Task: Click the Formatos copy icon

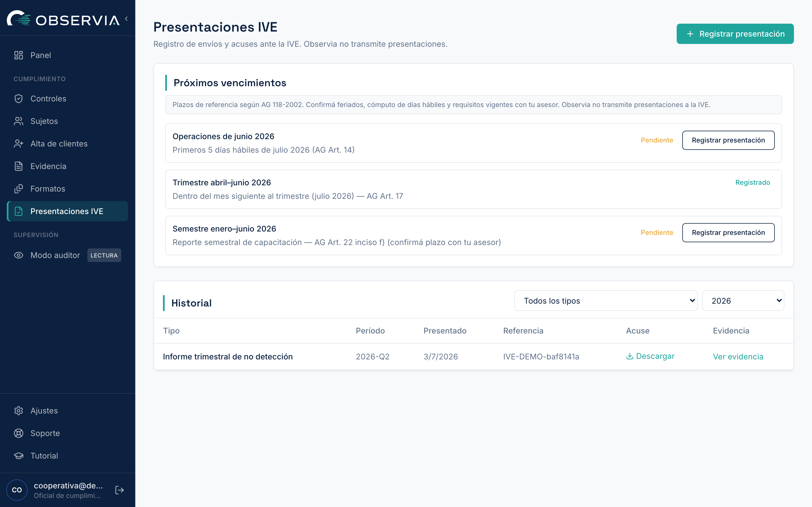Action: click(x=18, y=189)
